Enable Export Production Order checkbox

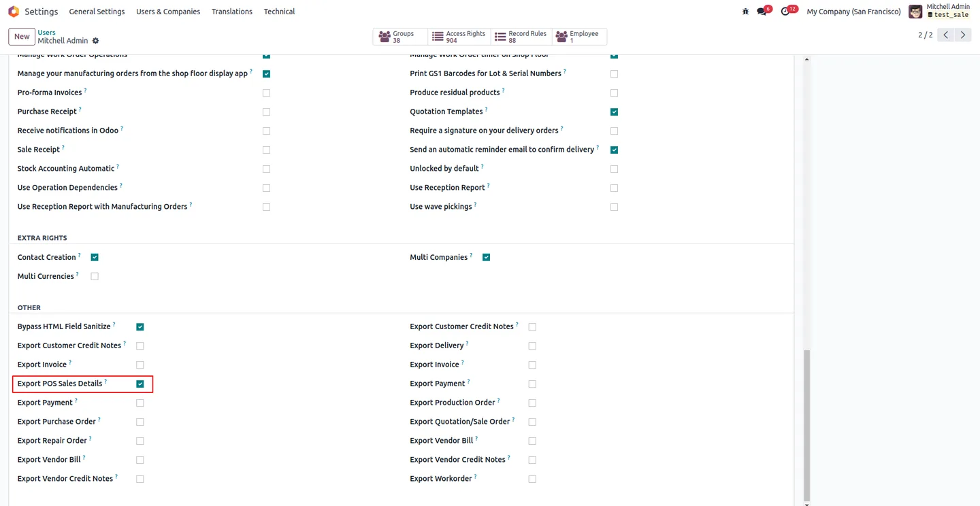(532, 403)
